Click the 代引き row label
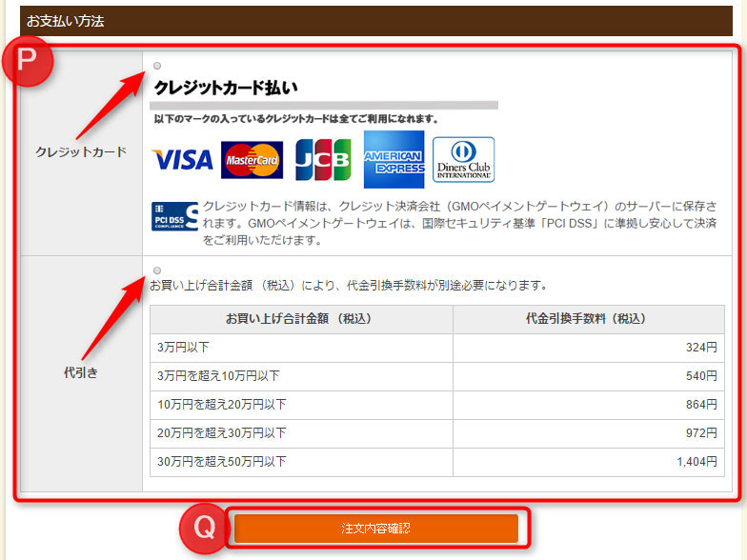The height and width of the screenshot is (560, 747). click(81, 372)
